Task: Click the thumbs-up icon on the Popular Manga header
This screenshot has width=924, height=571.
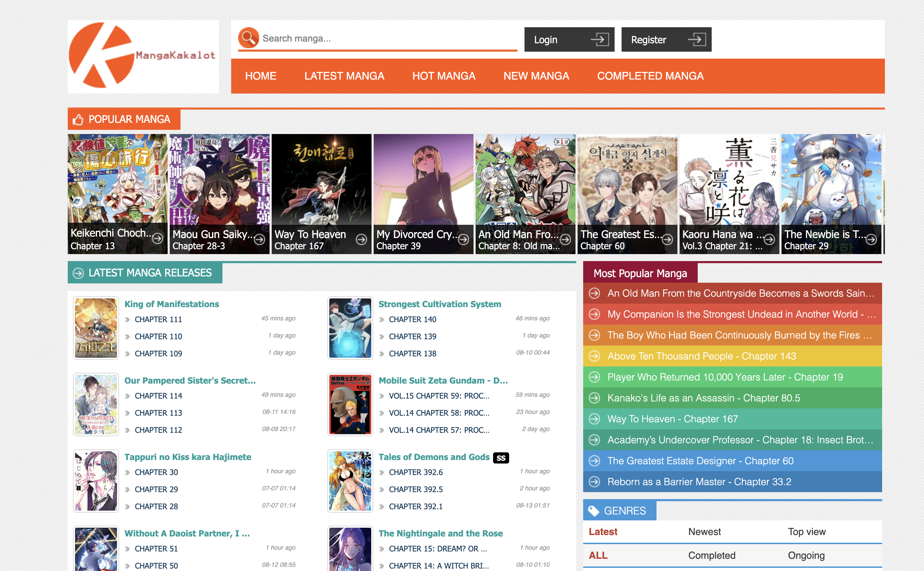Action: pyautogui.click(x=78, y=119)
